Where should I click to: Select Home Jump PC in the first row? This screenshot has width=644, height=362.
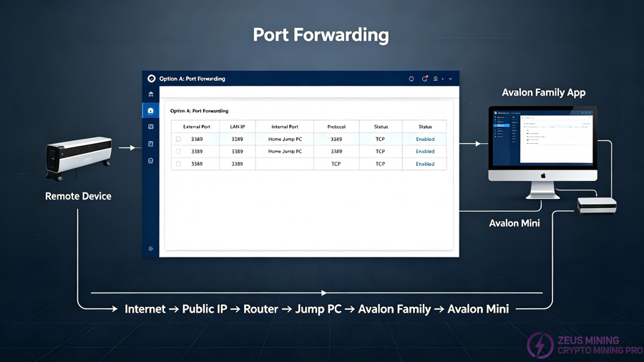[x=285, y=139]
